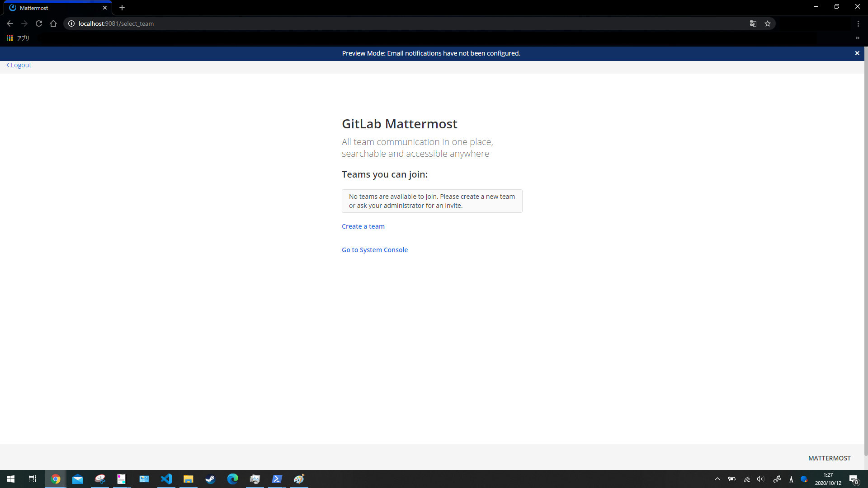The width and height of the screenshot is (868, 488).
Task: Open the アプリ apps bookmark
Action: coord(18,38)
